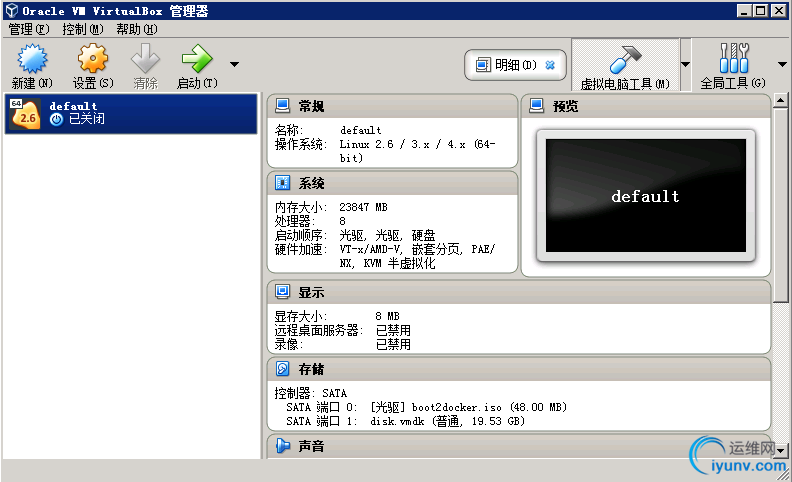Screen dimensions: 792x482
Task: Expand the Start (启动) dropdown arrow
Action: 234,64
